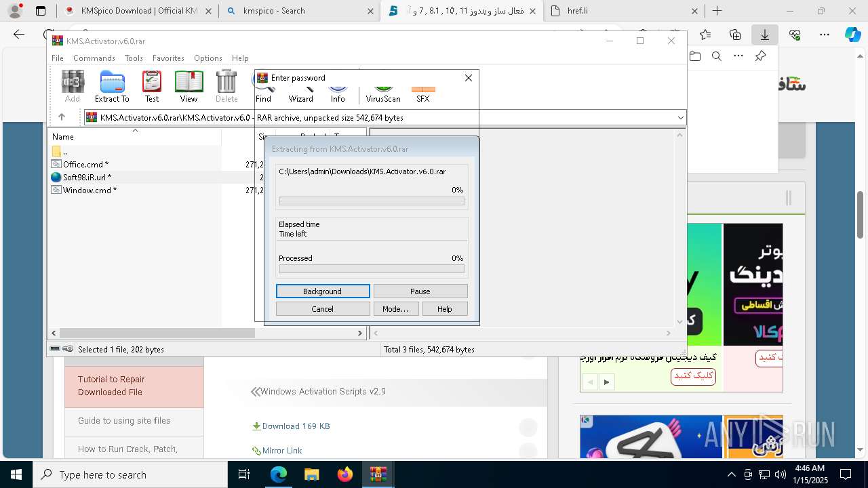Click the Processed progress bar

point(372,269)
